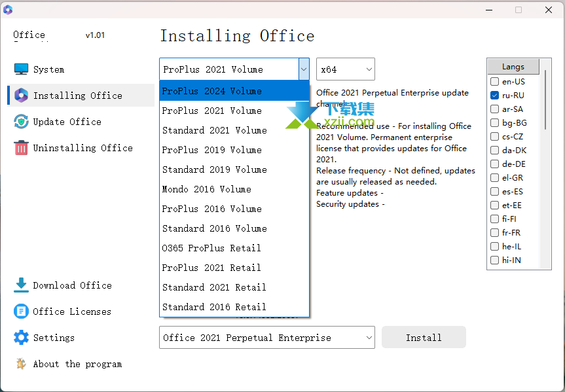This screenshot has width=565, height=392.
Task: Tick the ar-SA language checkbox
Action: [x=495, y=109]
